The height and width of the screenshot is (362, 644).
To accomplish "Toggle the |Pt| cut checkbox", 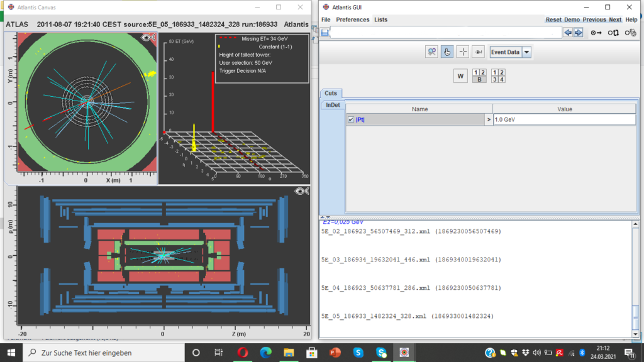I will coord(351,119).
